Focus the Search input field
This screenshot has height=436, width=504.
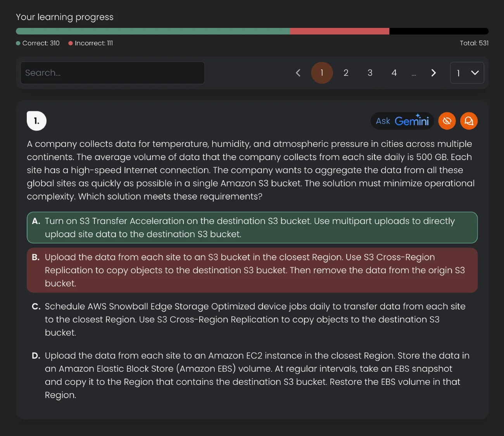[x=112, y=73]
